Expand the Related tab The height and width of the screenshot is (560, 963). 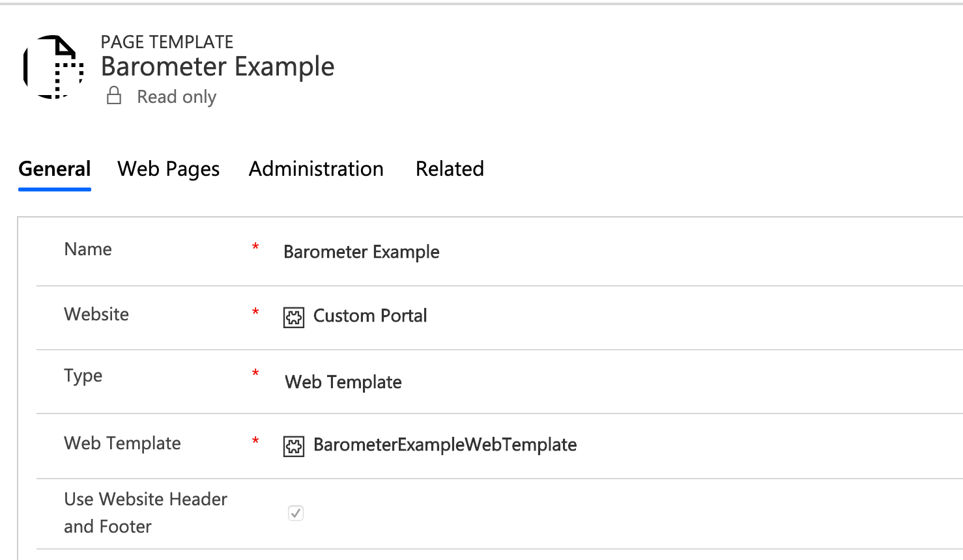(450, 169)
